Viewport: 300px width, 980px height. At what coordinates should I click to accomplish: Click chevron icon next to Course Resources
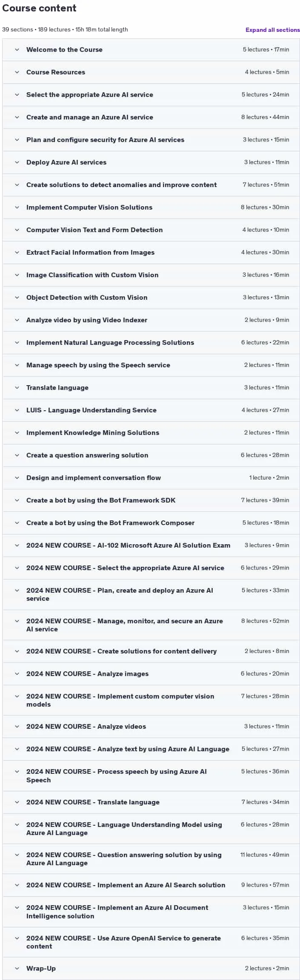tap(17, 72)
